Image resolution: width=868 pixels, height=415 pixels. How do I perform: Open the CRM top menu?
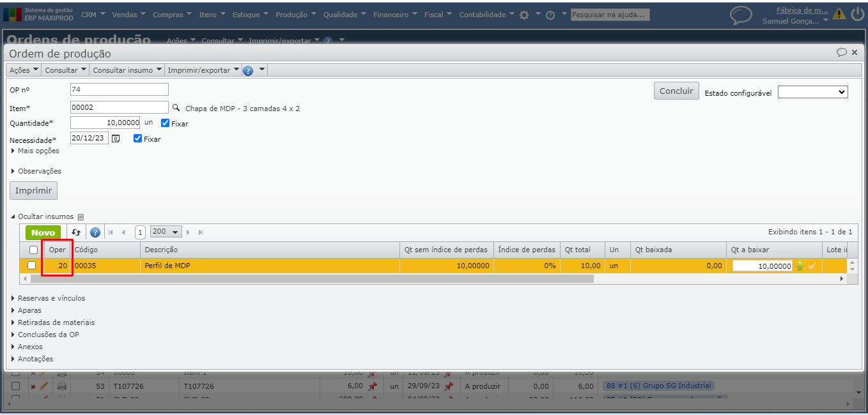pyautogui.click(x=92, y=15)
